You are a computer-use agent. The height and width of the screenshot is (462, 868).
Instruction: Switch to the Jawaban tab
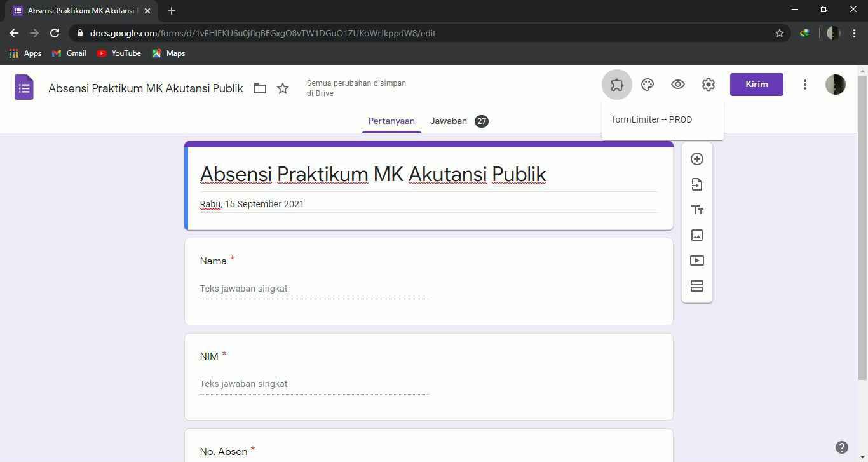[x=449, y=121]
